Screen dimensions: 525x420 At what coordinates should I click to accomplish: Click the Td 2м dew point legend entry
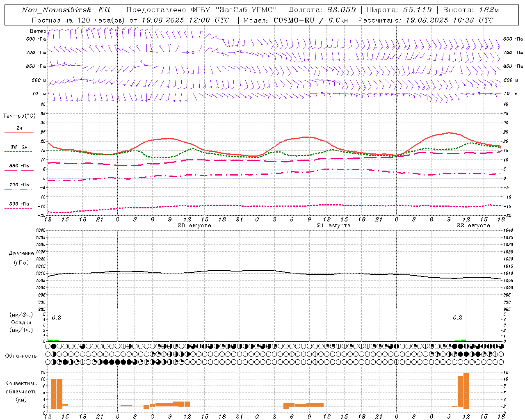[x=19, y=147]
